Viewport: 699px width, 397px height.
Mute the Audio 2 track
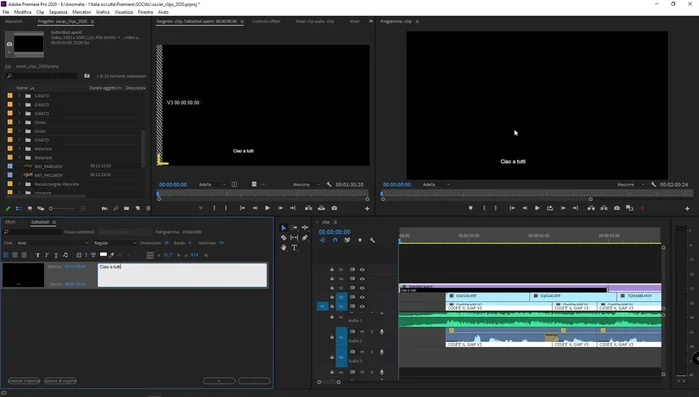point(362,332)
